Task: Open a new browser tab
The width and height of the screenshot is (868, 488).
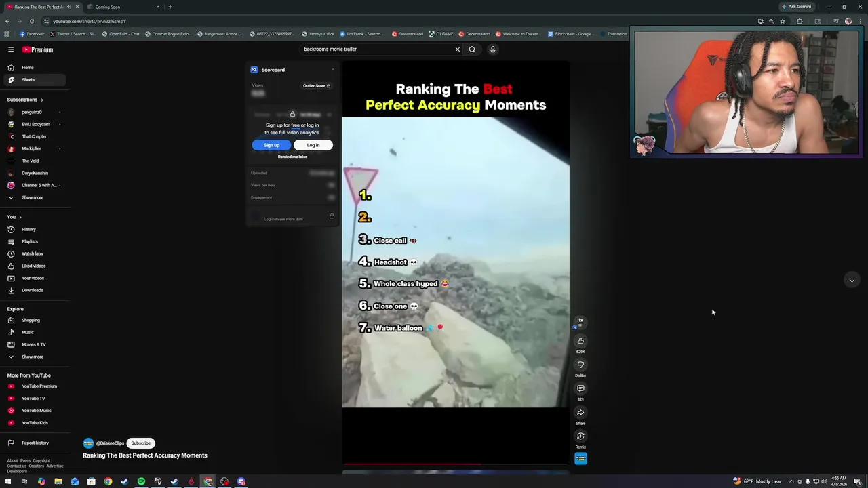Action: click(x=170, y=7)
